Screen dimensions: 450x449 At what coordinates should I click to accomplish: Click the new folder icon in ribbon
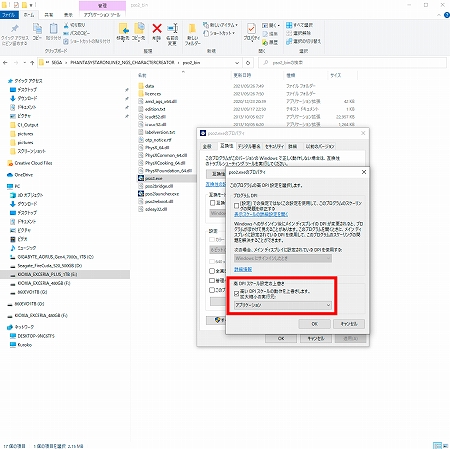[x=192, y=29]
